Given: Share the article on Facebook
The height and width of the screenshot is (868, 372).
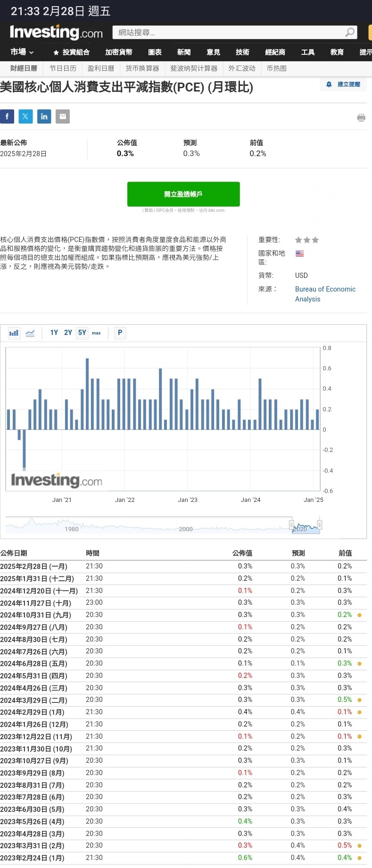Looking at the screenshot, I should 7,117.
